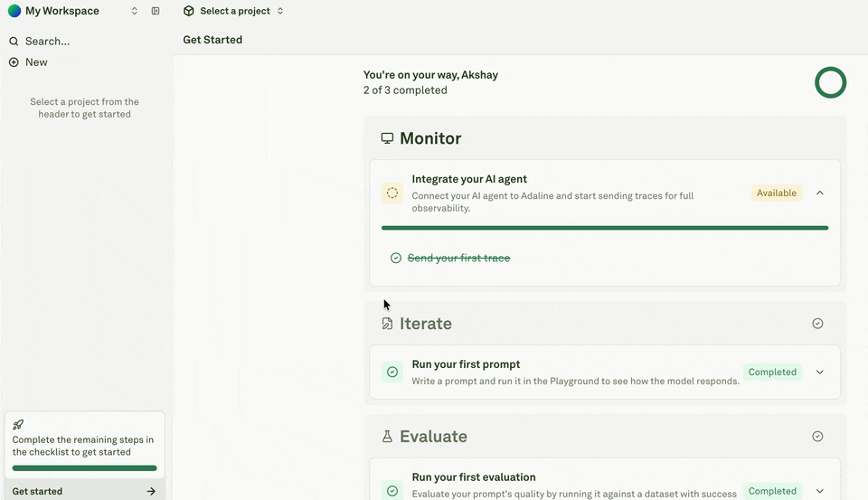The height and width of the screenshot is (500, 868).
Task: Click the project cube icon in the header
Action: click(x=189, y=11)
